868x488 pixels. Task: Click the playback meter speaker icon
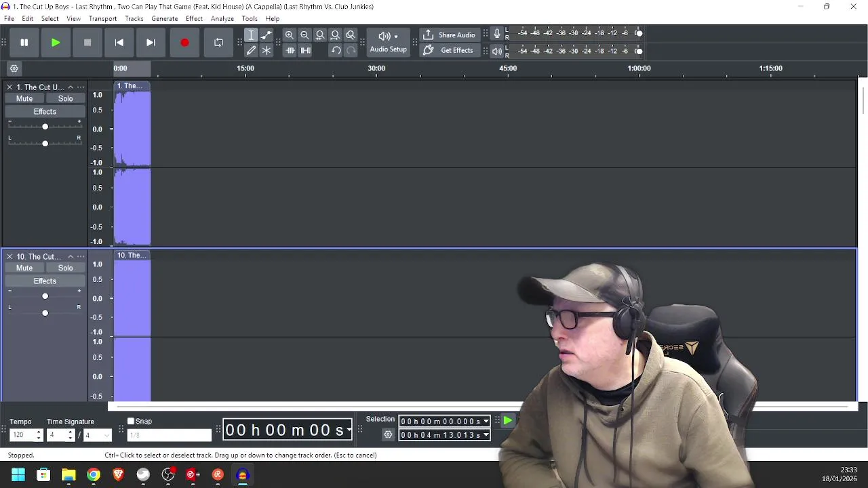[497, 51]
